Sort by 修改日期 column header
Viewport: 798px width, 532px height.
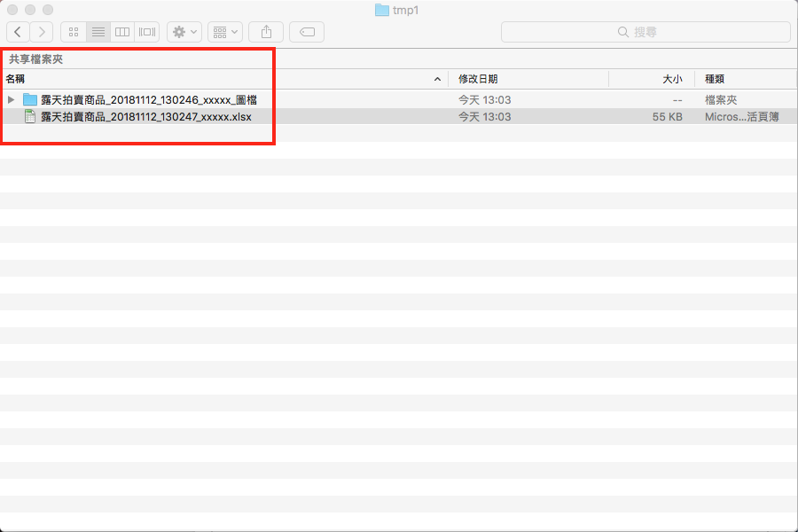point(528,79)
